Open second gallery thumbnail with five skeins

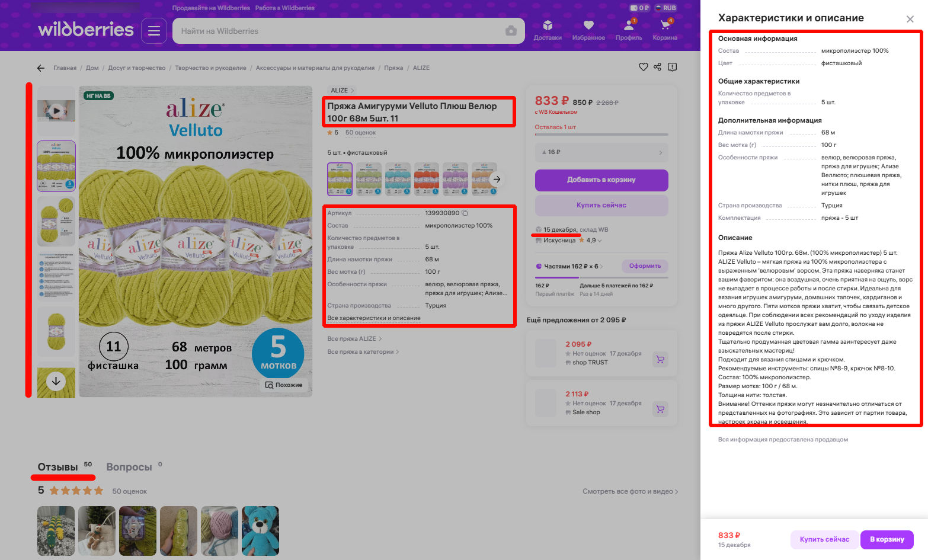click(56, 166)
